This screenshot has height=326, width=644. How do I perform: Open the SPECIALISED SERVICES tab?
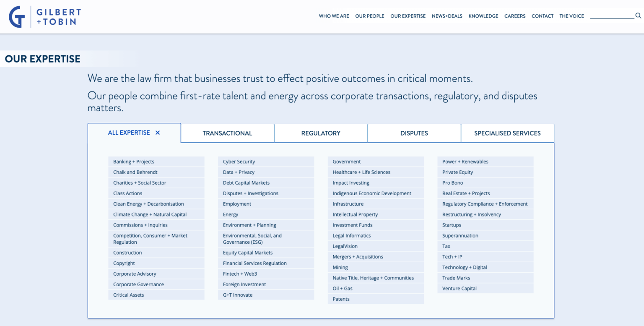click(x=507, y=133)
